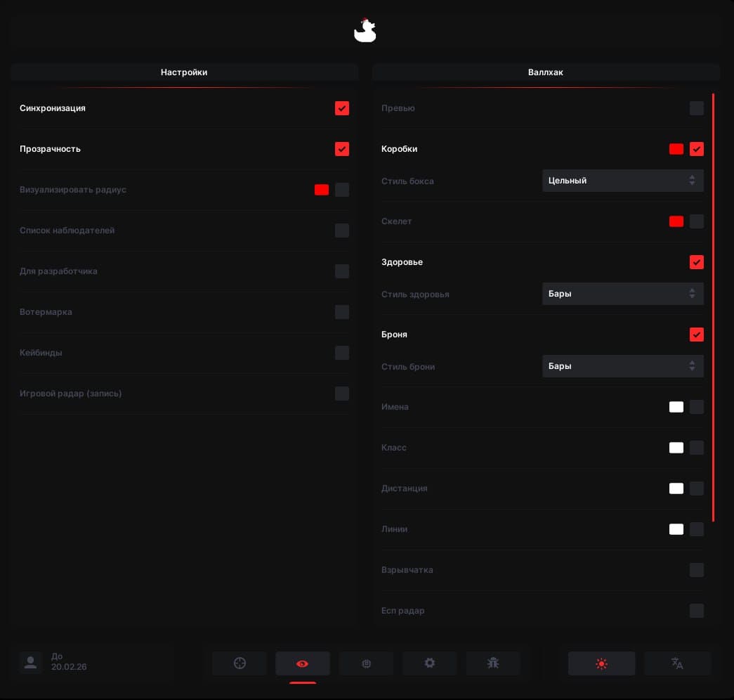Select the Настройки panel header

pos(184,72)
